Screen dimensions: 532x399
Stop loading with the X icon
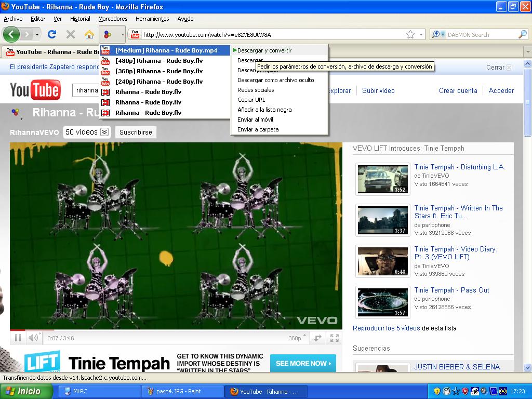tap(71, 34)
